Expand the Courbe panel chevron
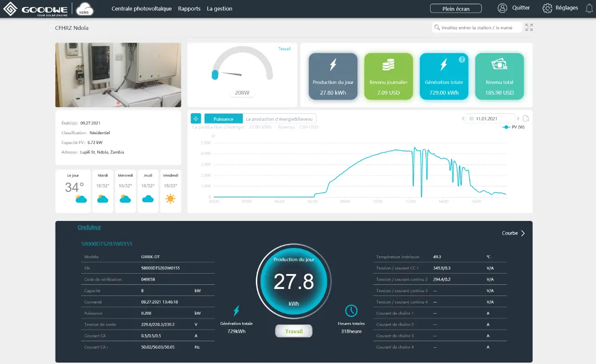The height and width of the screenshot is (364, 596). [x=522, y=233]
